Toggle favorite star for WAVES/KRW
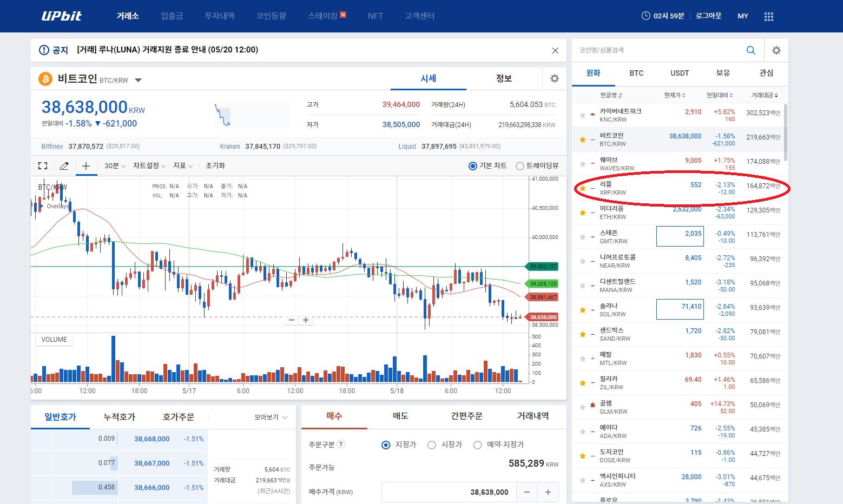This screenshot has height=504, width=843. pos(583,164)
